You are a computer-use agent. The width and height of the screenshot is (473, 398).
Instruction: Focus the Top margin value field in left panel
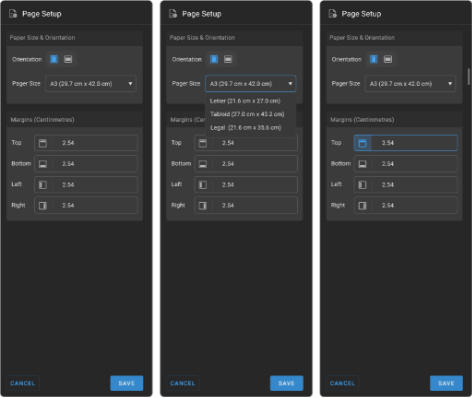[x=86, y=143]
